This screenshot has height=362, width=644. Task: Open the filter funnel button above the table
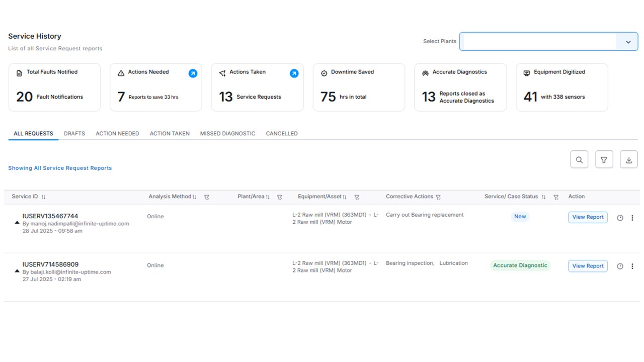tap(604, 160)
